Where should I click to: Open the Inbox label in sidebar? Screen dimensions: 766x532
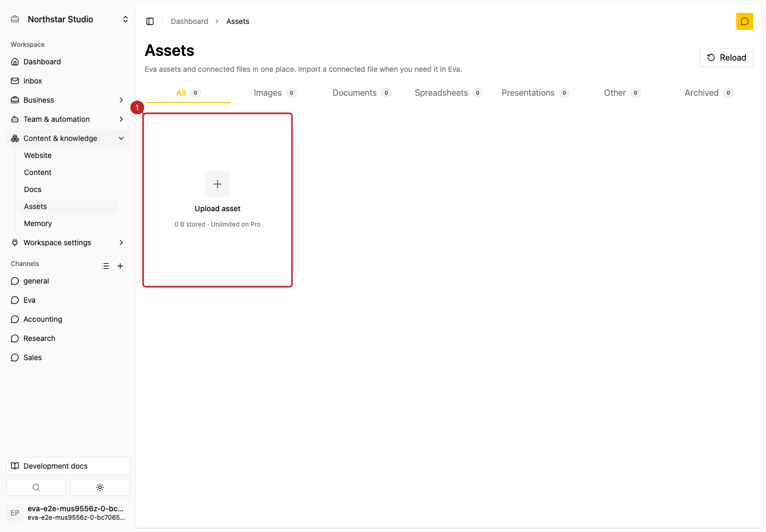32,81
